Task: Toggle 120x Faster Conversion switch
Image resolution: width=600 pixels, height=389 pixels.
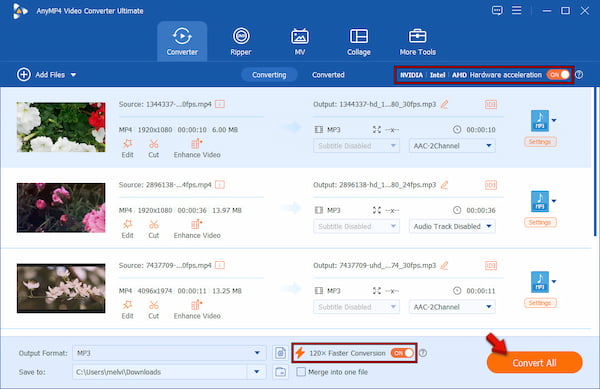Action: point(402,353)
